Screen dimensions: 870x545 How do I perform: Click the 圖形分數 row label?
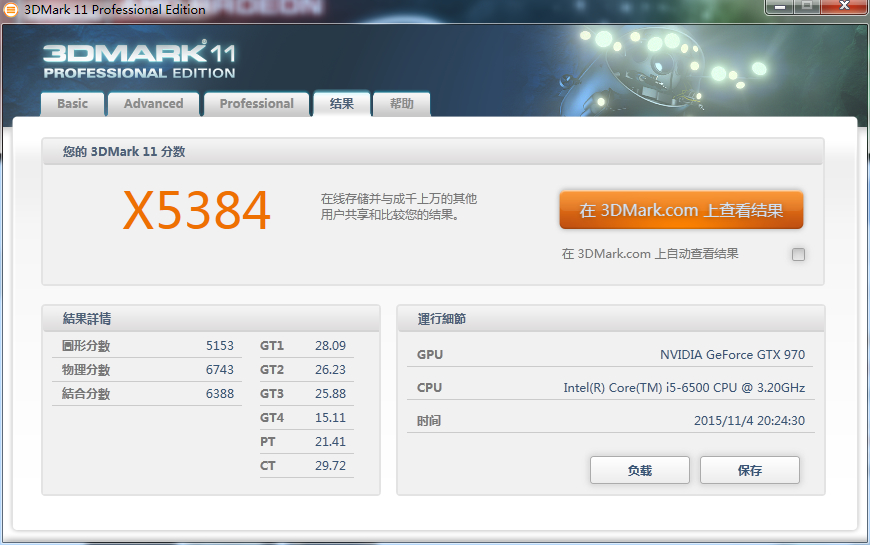point(86,346)
